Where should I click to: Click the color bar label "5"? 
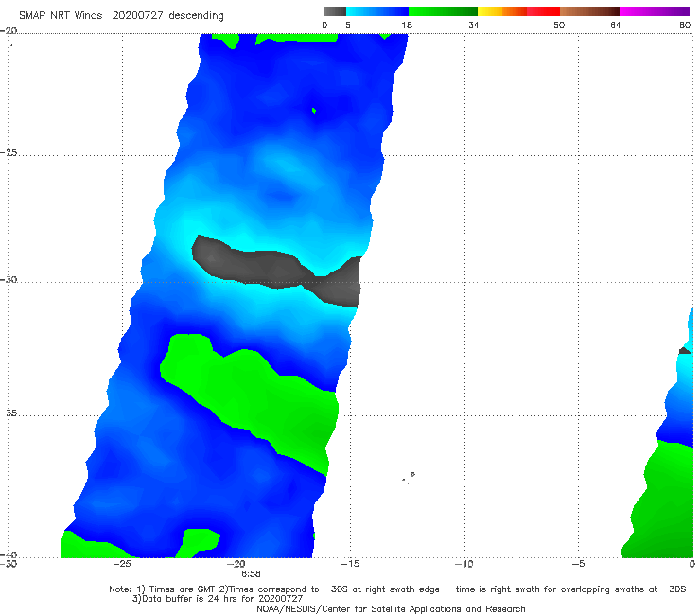click(x=348, y=25)
